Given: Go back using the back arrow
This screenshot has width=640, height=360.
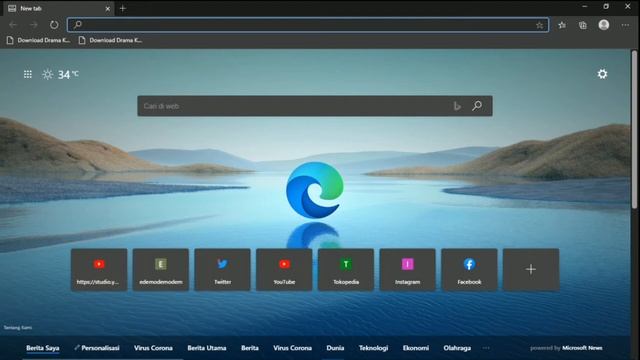Looking at the screenshot, I should click(13, 25).
